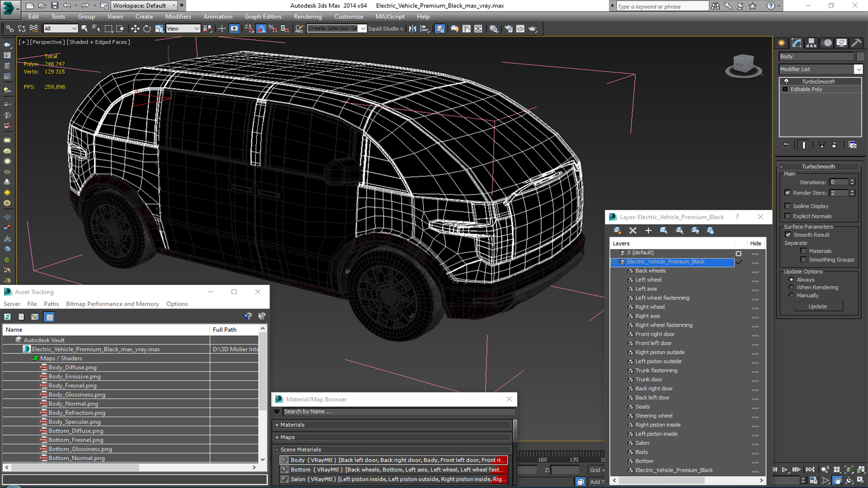Open the Material Editor icon
This screenshot has height=488, width=868.
494,28
